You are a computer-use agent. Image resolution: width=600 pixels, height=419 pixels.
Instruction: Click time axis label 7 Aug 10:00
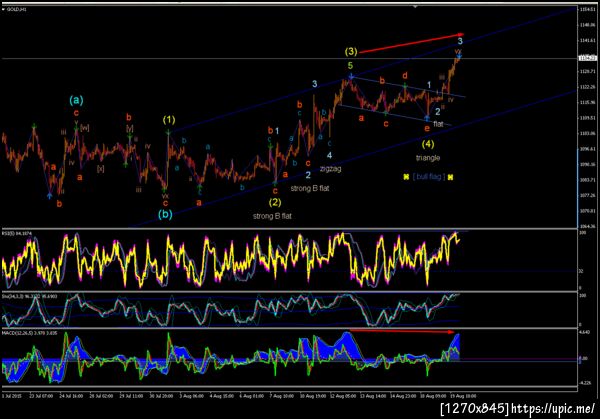282,396
